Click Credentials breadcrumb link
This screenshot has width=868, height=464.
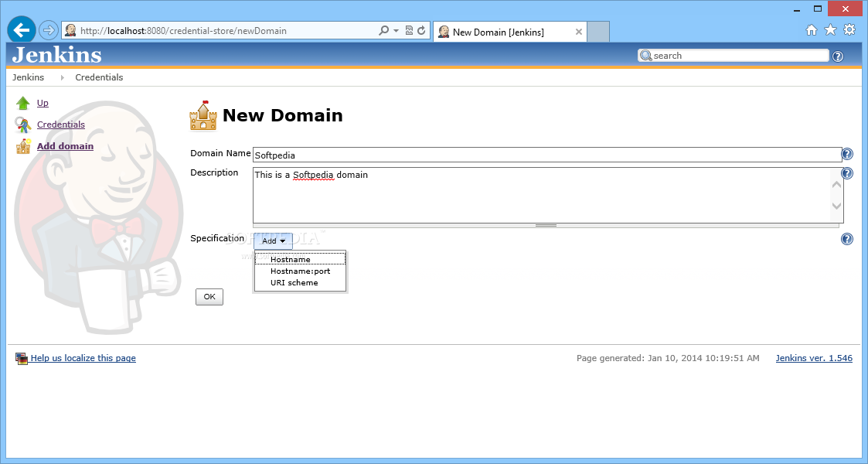tap(99, 77)
